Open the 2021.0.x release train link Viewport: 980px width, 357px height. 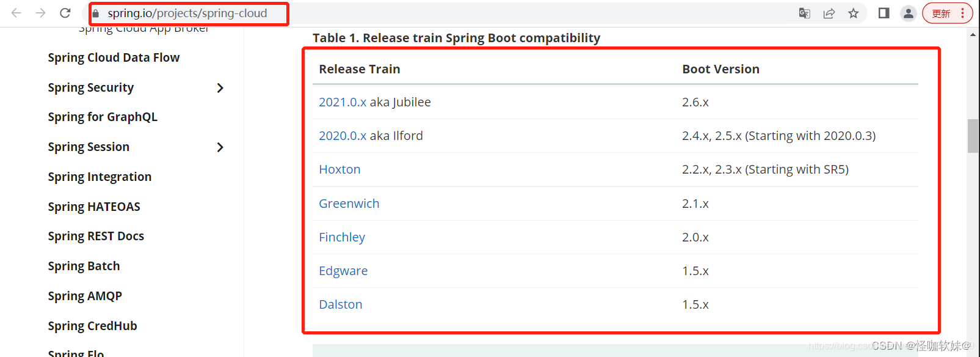point(343,102)
